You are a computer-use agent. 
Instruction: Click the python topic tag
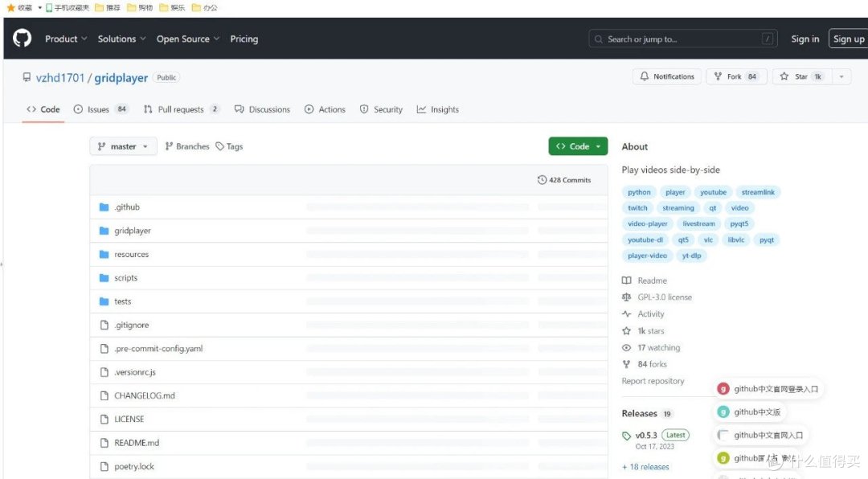[639, 192]
